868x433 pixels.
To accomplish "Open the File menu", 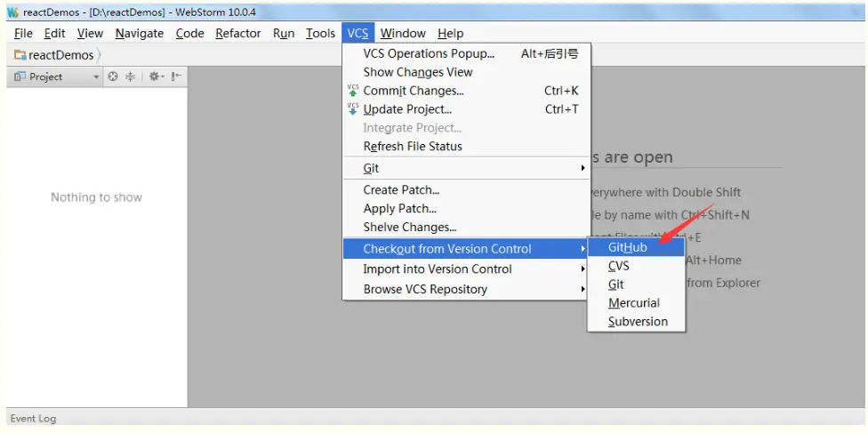I will tap(23, 33).
